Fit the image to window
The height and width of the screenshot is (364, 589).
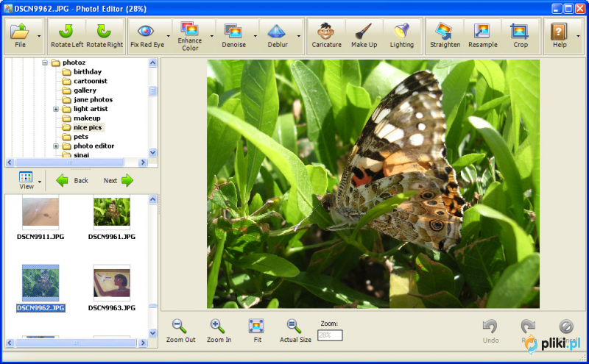click(x=257, y=331)
